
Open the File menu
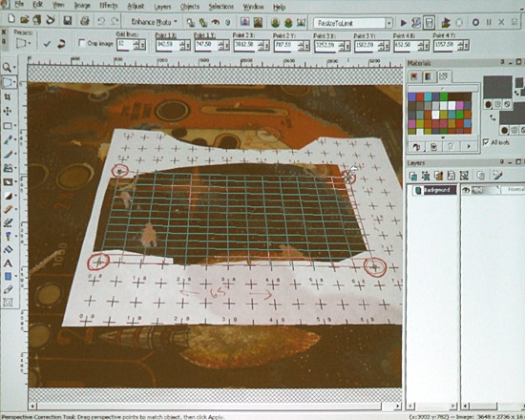pos(19,5)
